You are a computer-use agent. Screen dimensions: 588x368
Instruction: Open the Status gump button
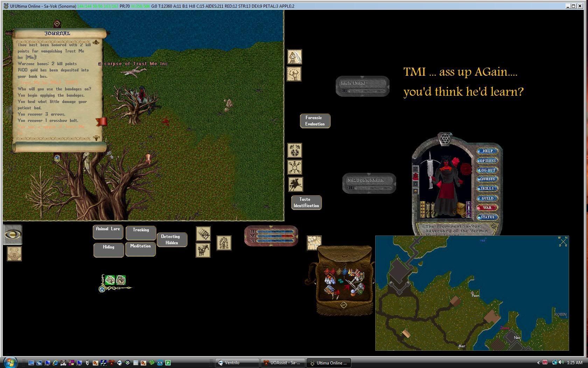click(x=488, y=217)
